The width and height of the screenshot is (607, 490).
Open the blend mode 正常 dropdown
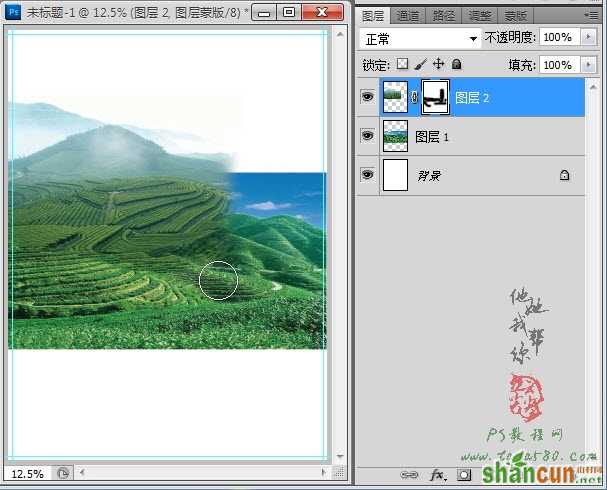pos(420,38)
